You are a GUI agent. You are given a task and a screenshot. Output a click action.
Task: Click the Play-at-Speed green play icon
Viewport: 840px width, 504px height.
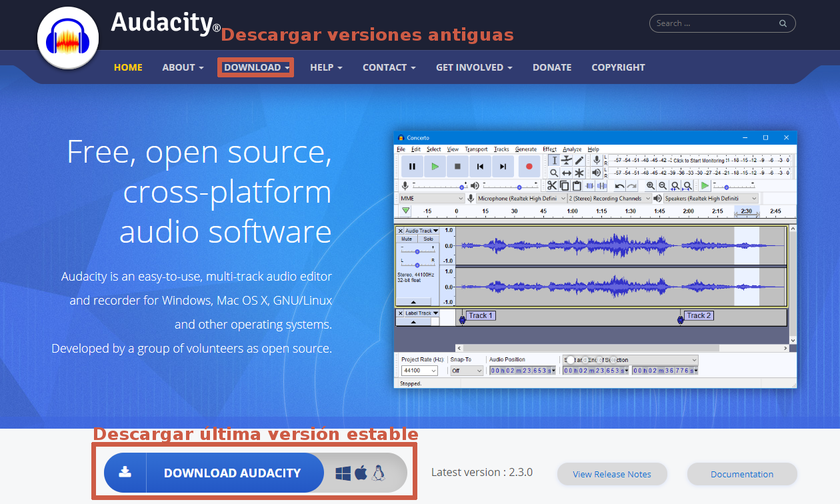click(705, 185)
